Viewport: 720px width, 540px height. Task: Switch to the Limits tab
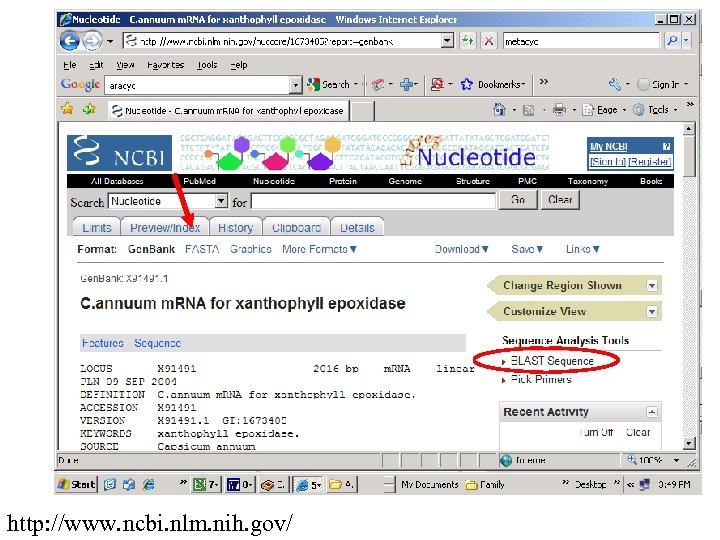point(97,227)
